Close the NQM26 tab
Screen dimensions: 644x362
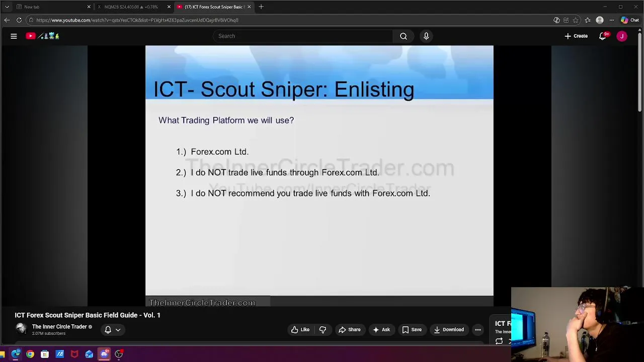pyautogui.click(x=169, y=7)
